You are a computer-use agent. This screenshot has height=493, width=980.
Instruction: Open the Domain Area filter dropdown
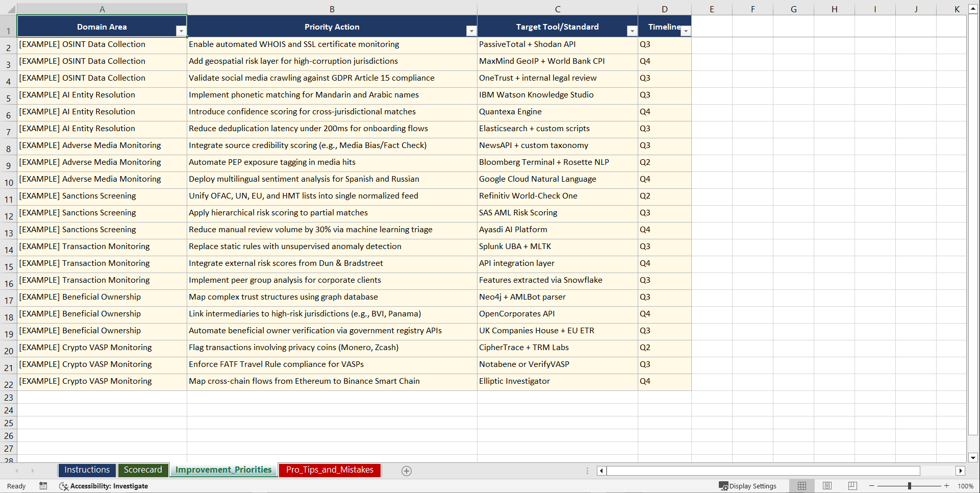181,31
